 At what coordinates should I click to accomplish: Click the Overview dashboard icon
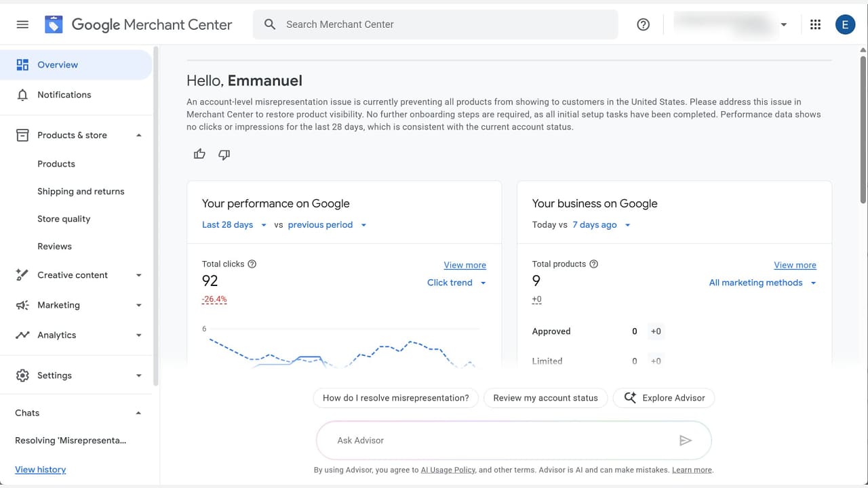22,65
